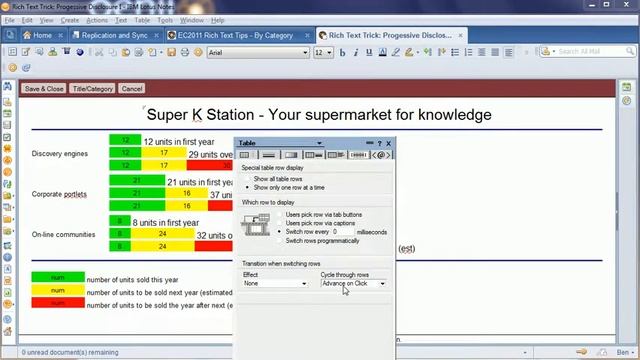Switch to EC2011 Rich Text Tips tab

click(235, 36)
